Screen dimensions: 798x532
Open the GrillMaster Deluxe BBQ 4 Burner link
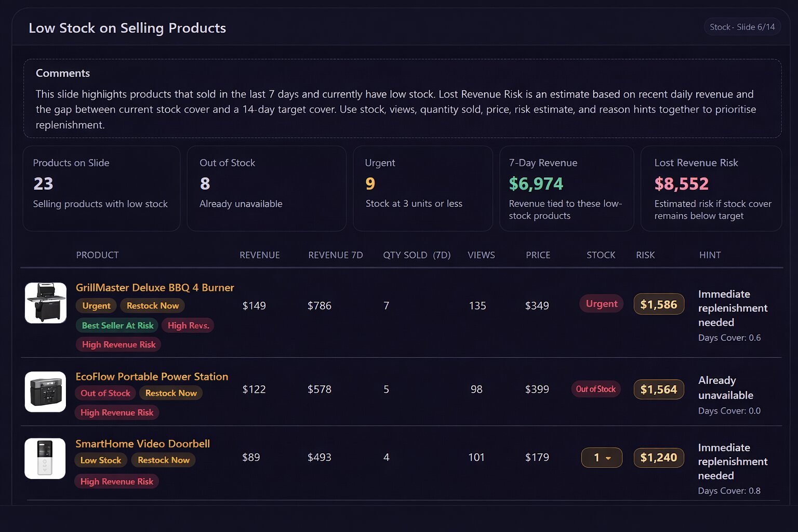click(155, 287)
